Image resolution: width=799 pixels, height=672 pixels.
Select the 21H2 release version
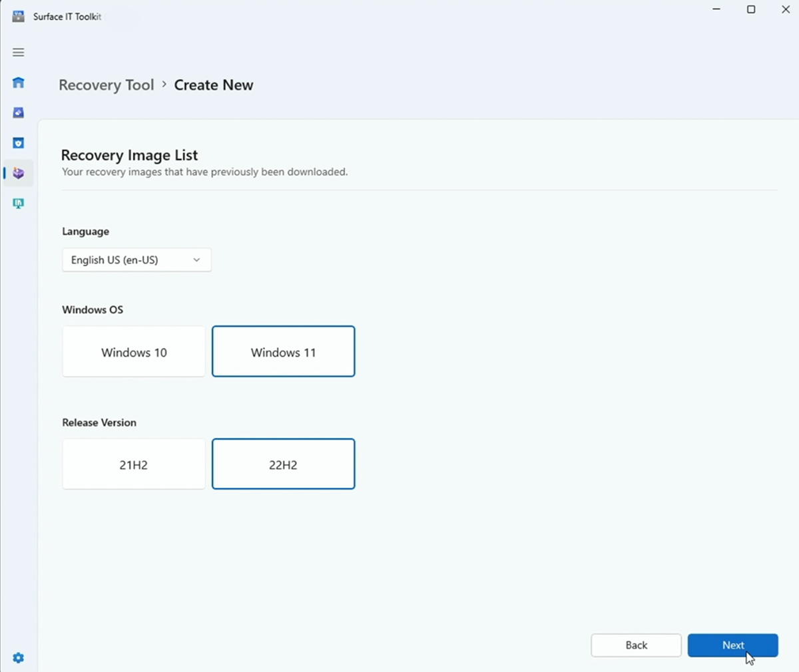[x=133, y=464]
